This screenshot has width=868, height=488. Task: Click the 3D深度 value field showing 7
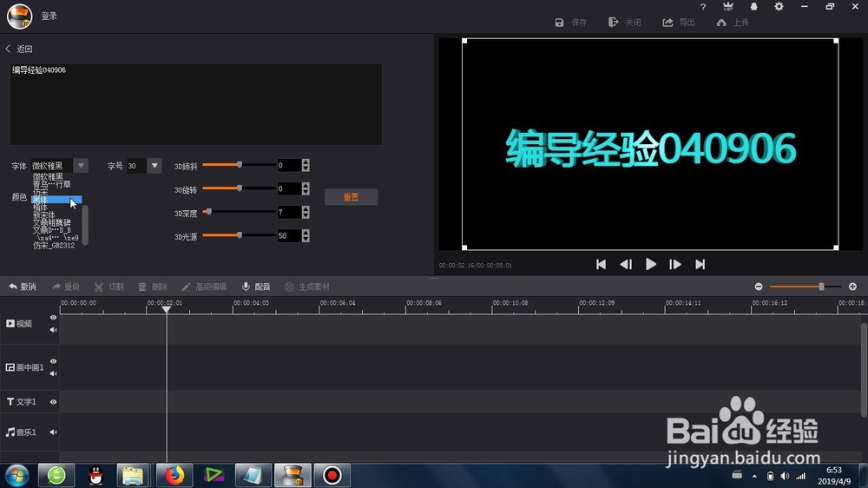click(289, 212)
